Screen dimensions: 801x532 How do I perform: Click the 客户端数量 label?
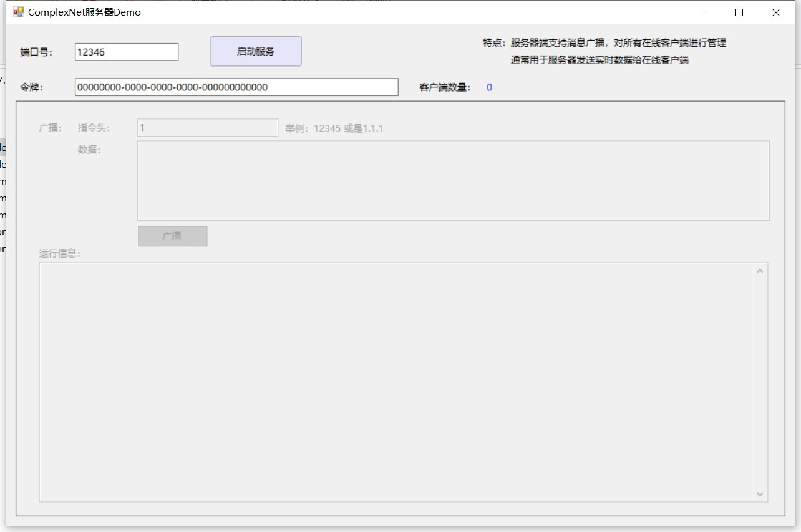(x=444, y=87)
